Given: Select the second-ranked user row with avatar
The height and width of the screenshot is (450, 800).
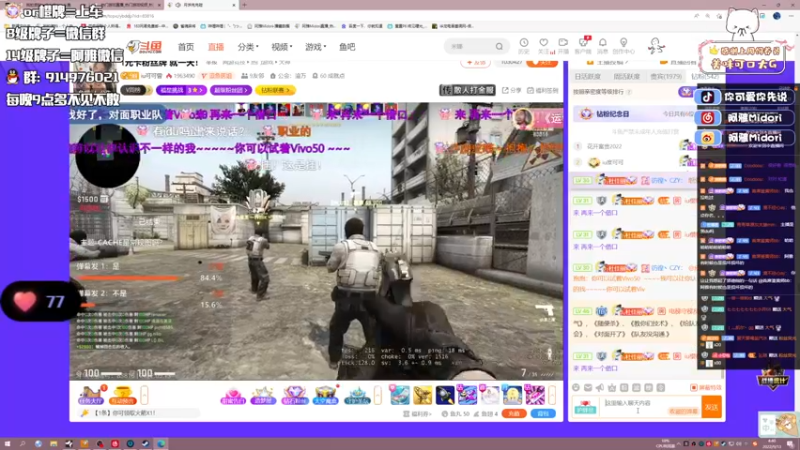Looking at the screenshot, I should pos(633,162).
